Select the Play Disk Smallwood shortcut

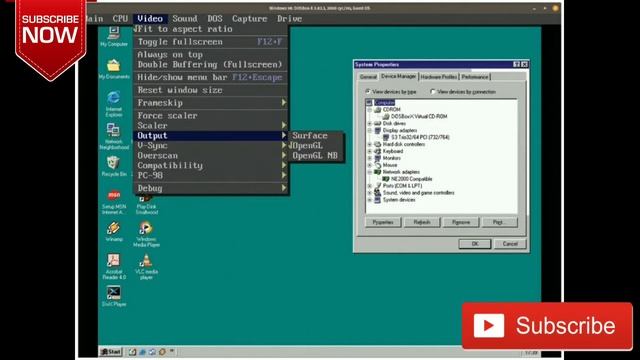tap(146, 205)
